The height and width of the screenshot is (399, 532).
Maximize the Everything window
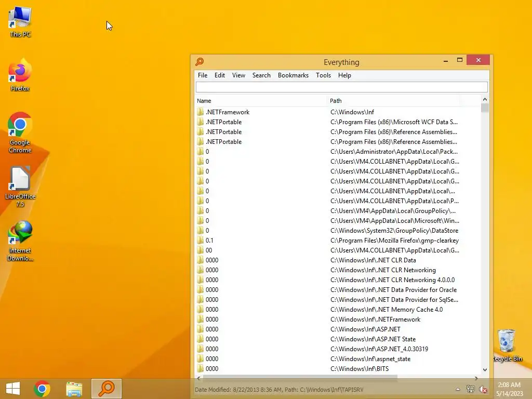point(460,60)
